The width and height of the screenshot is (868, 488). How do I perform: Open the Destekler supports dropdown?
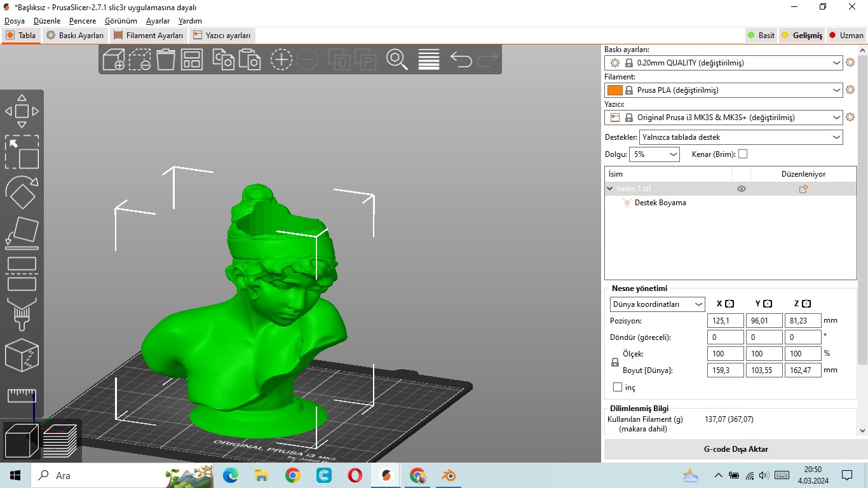click(x=741, y=137)
